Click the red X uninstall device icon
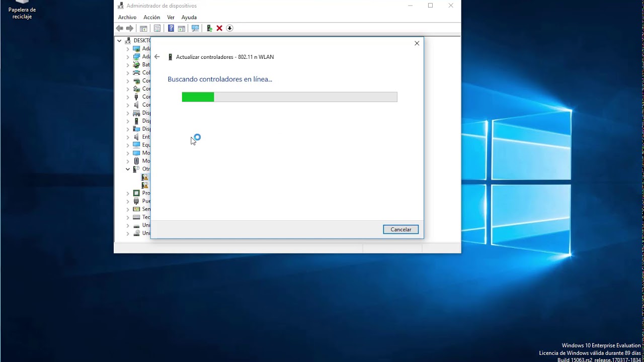Viewport: 644px width, 362px height. click(x=219, y=28)
